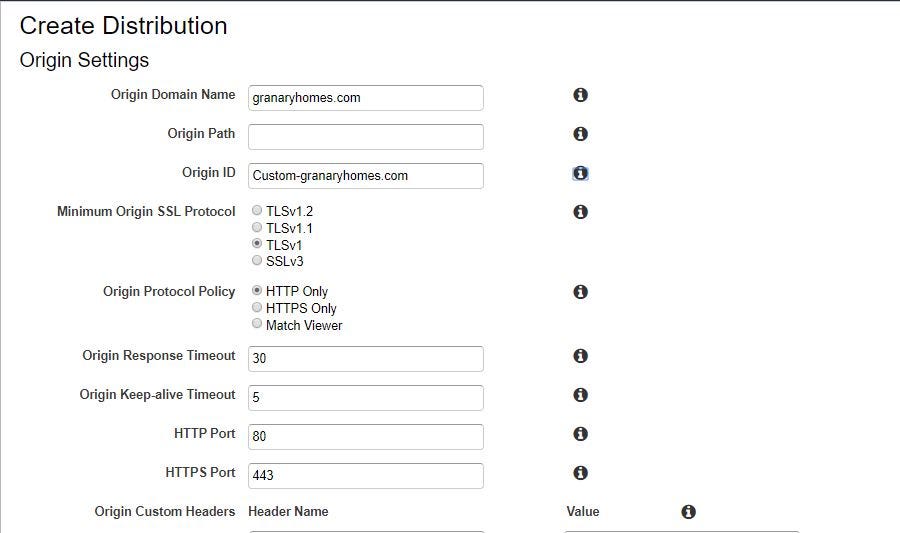Show info for Origin Response Timeout
Screen dimensions: 900x533
[580, 356]
